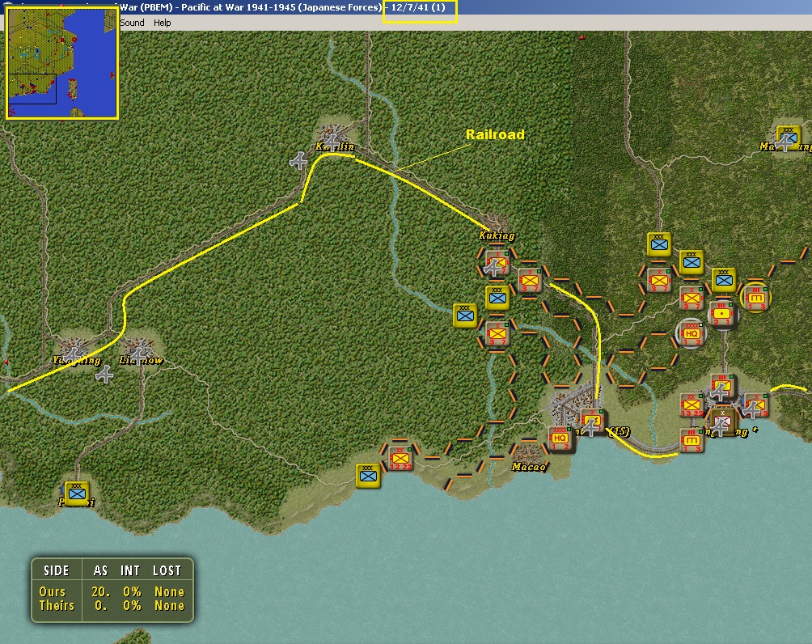Viewport: 812px width, 644px height.
Task: Click the 'Ours' row in air status panel
Action: [112, 591]
